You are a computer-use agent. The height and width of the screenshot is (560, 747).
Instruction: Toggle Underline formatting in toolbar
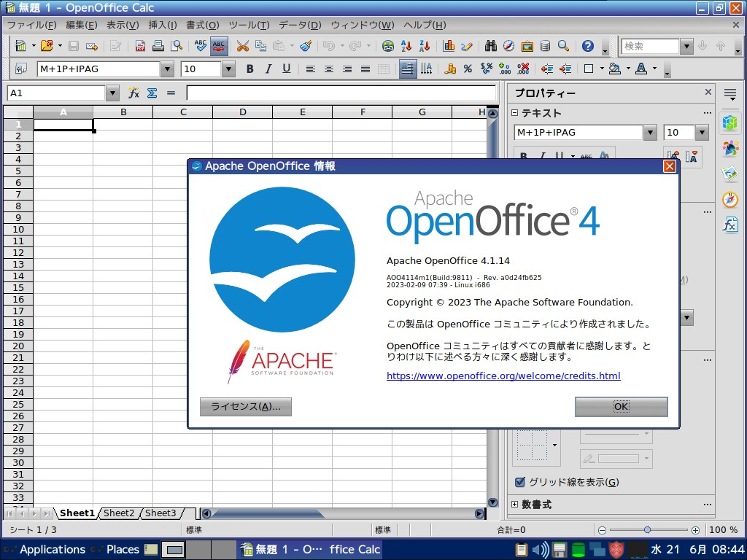286,69
